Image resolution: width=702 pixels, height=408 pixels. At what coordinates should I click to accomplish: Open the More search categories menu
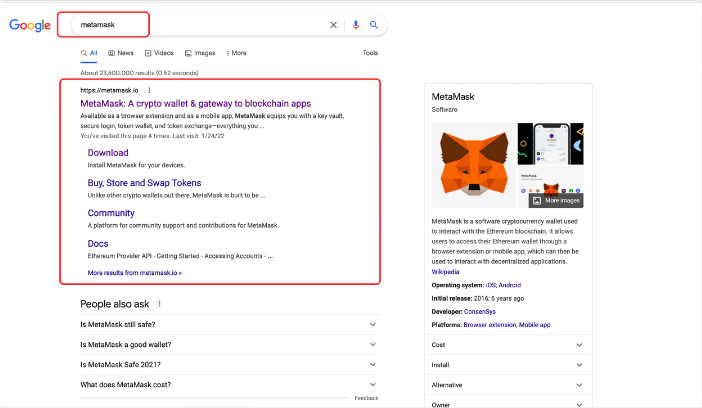[236, 53]
